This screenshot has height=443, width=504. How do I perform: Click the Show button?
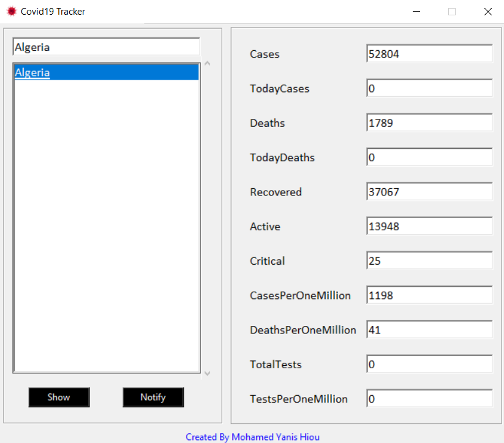[x=59, y=397]
